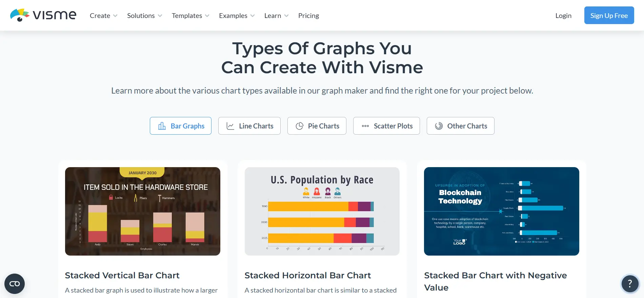Click the Examples menu chevron arrow
The width and height of the screenshot is (644, 298).
point(253,16)
